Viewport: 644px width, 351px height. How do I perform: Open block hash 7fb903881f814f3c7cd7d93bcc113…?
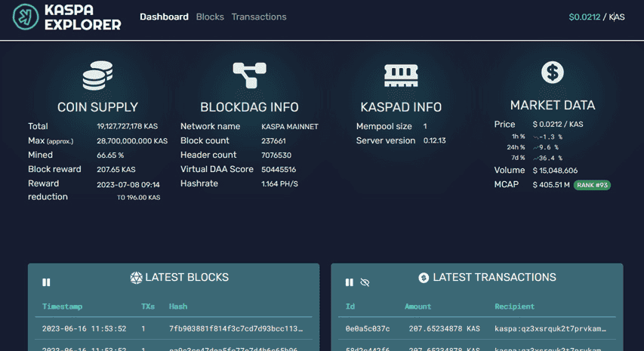click(236, 328)
